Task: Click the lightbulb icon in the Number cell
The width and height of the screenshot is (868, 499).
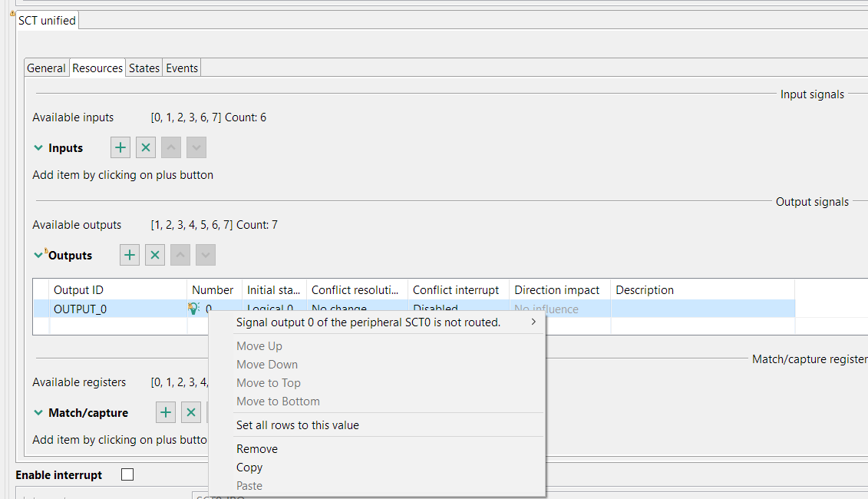Action: point(194,309)
